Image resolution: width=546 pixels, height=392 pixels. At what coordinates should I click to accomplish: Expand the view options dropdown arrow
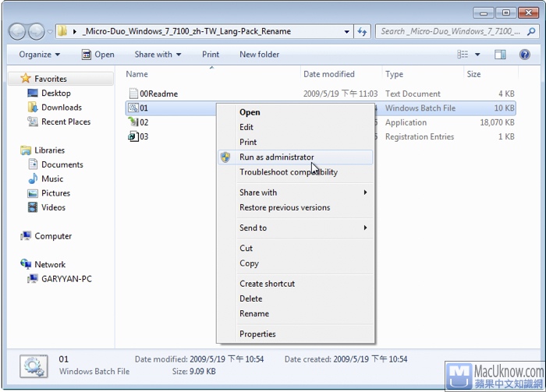coord(477,55)
